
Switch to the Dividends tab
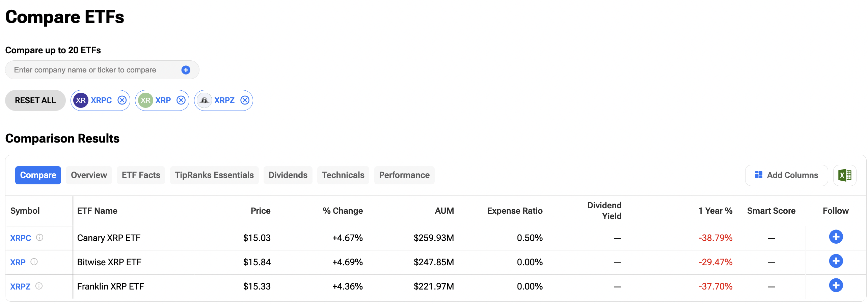coord(288,175)
